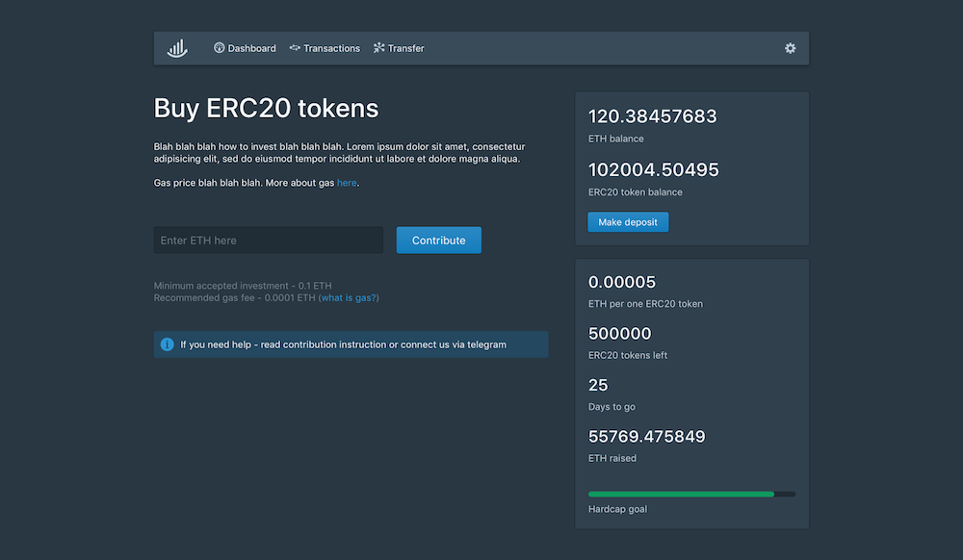Click the 25 days to go value
The image size is (963, 560).
598,385
